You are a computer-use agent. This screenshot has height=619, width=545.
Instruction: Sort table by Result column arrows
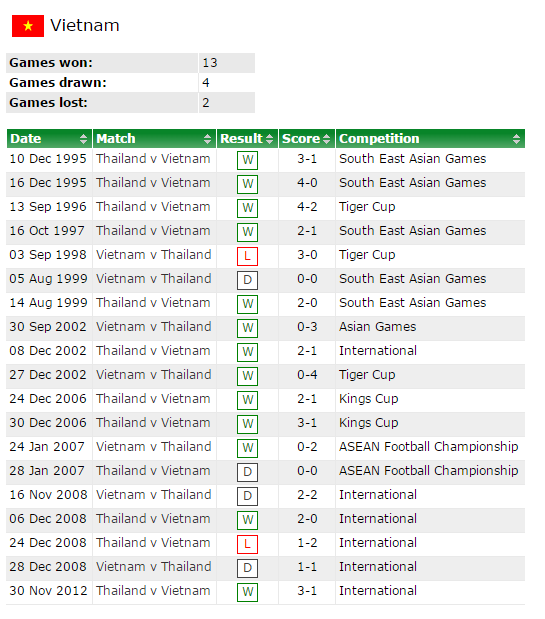(269, 139)
